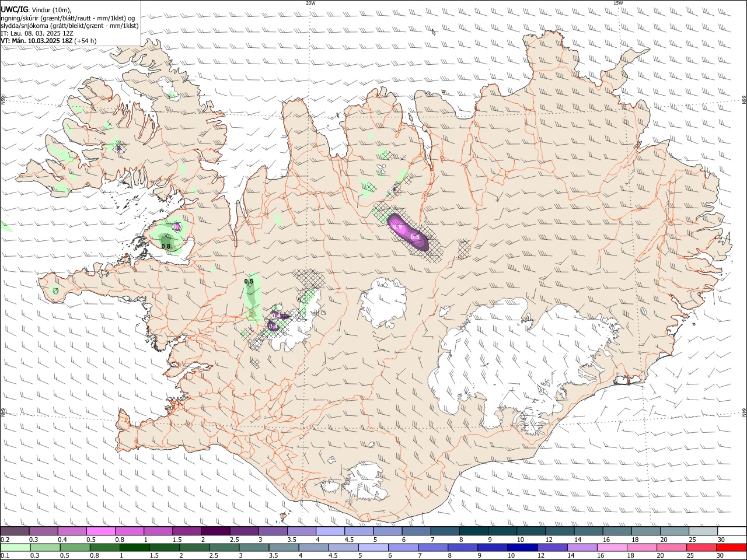This screenshot has height=560, width=747.
Task: Click the snow legend swatch labeled 0.2
Action: coord(15,531)
